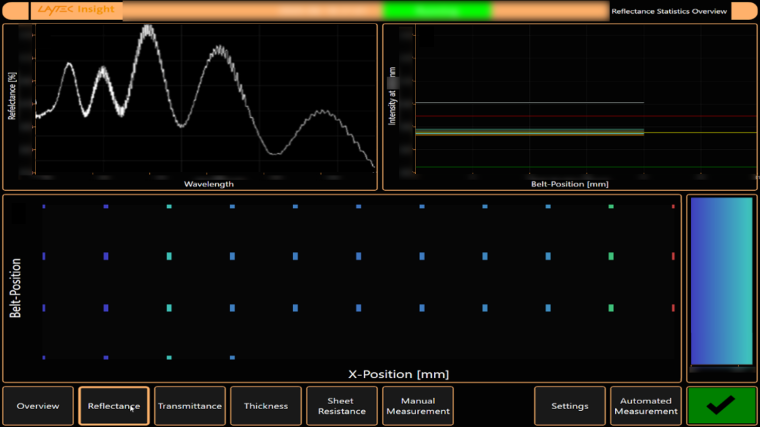Click the Reflectance Statistics Overview title

click(x=668, y=11)
